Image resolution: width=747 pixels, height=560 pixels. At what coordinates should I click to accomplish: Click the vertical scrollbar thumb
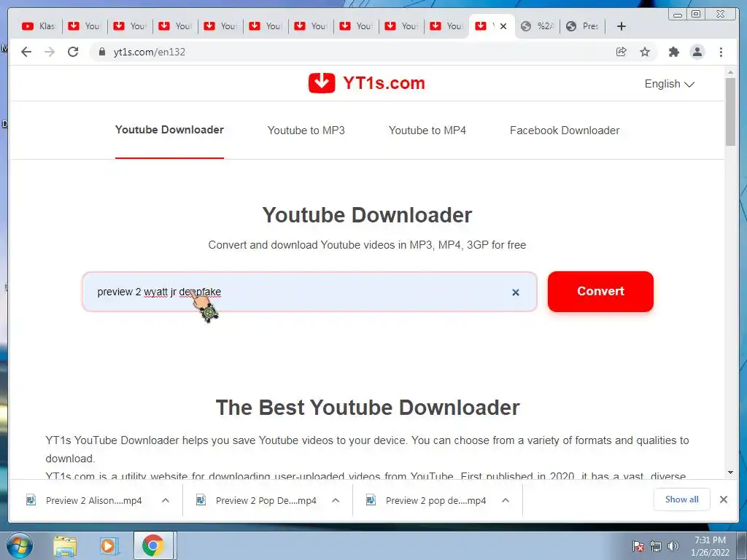coord(730,112)
